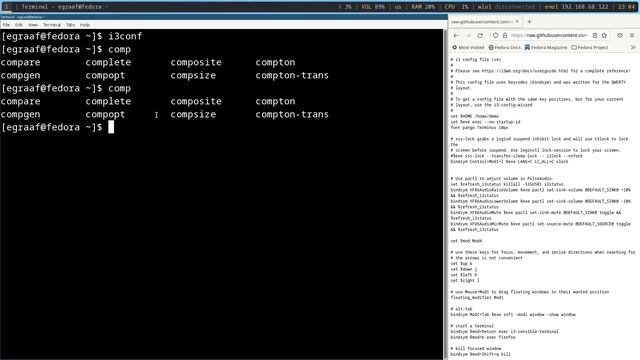Open the terminal View menu
This screenshot has height=360, width=640.
33,25
